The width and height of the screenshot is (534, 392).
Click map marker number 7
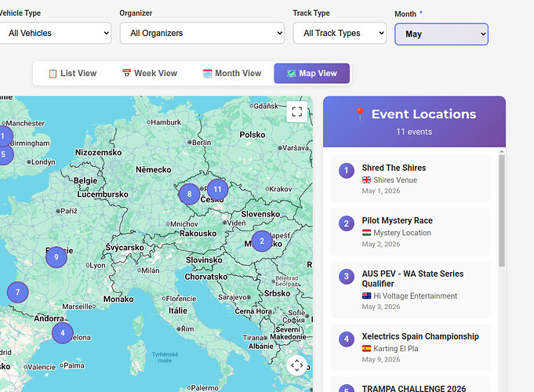[17, 292]
